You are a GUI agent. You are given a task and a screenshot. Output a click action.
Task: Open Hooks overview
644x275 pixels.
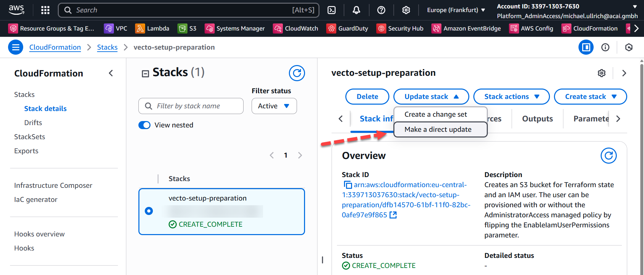39,234
